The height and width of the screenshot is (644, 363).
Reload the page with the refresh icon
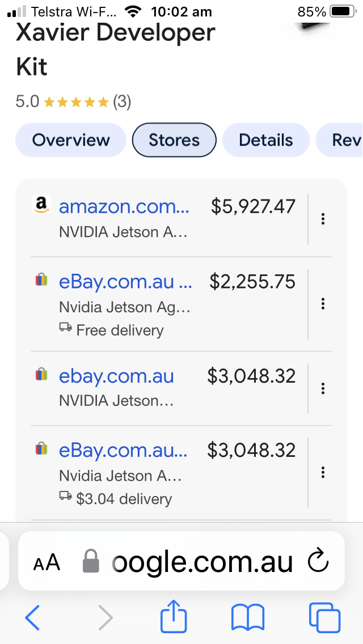tap(319, 561)
